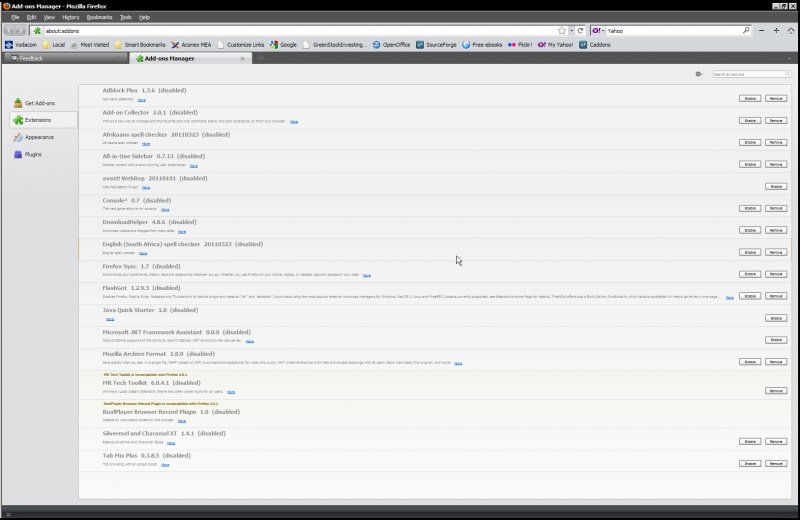The width and height of the screenshot is (800, 520).
Task: Open the History menu
Action: coord(71,17)
